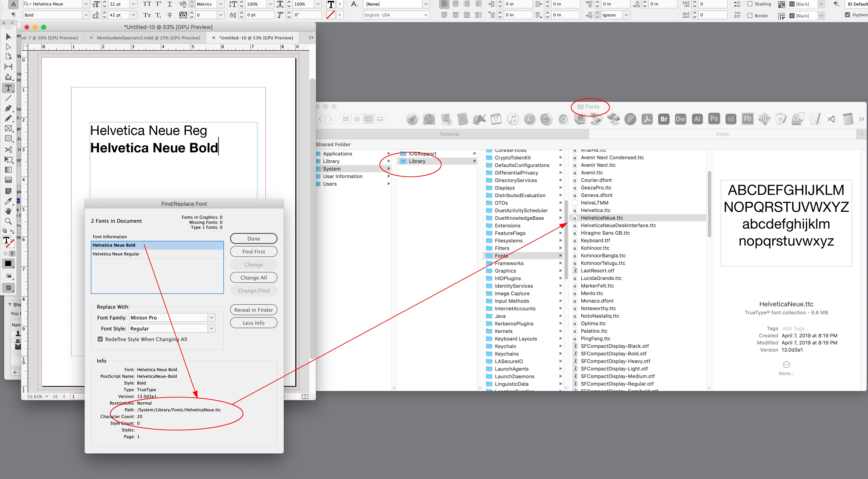The image size is (868, 479).
Task: Open Photoshop from the Finder toolbar
Action: point(714,119)
